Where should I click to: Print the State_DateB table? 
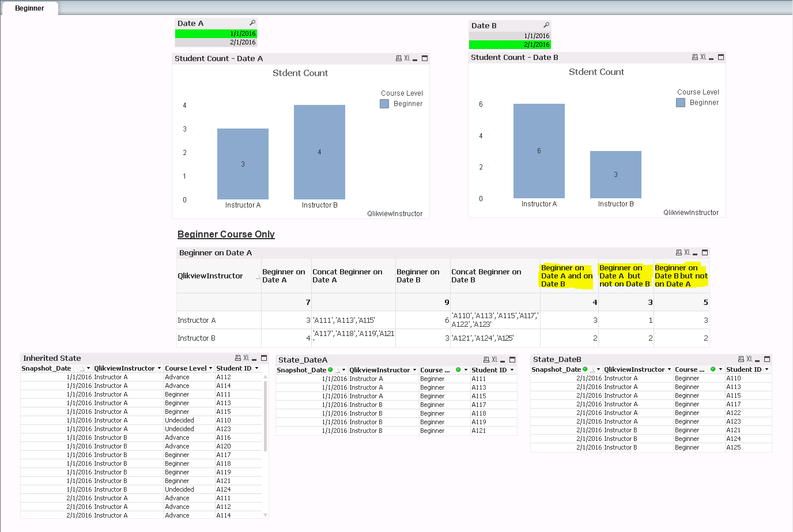click(741, 359)
